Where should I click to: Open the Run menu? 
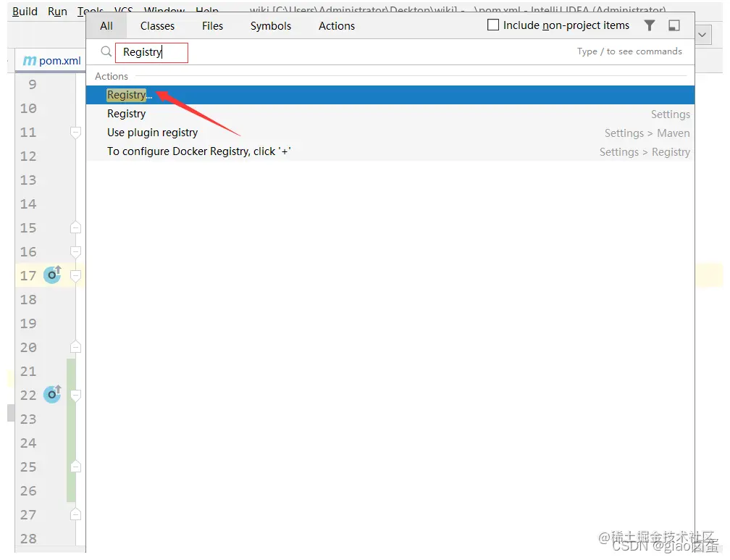click(57, 11)
